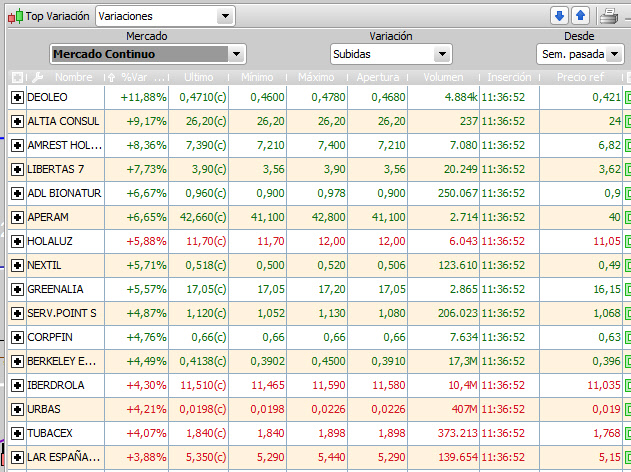Click the select-all grid icon in header

pos(17,77)
